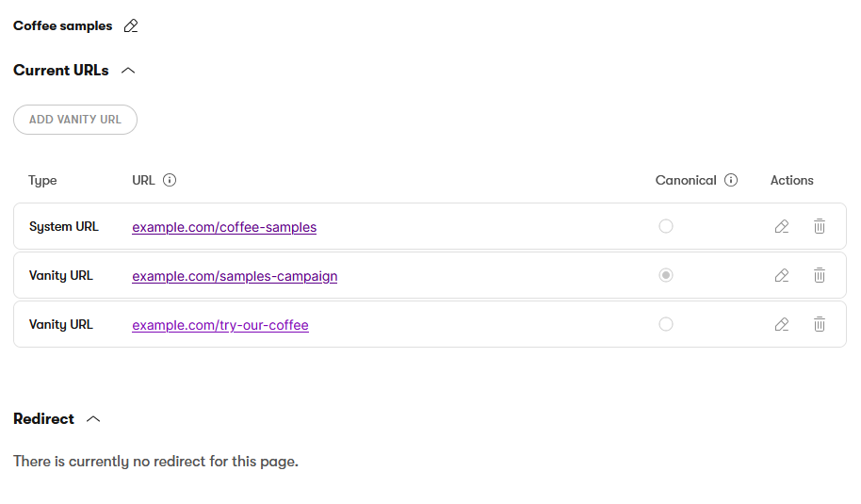861x504 pixels.
Task: Edit the try-our-coffee vanity URL
Action: pyautogui.click(x=781, y=325)
